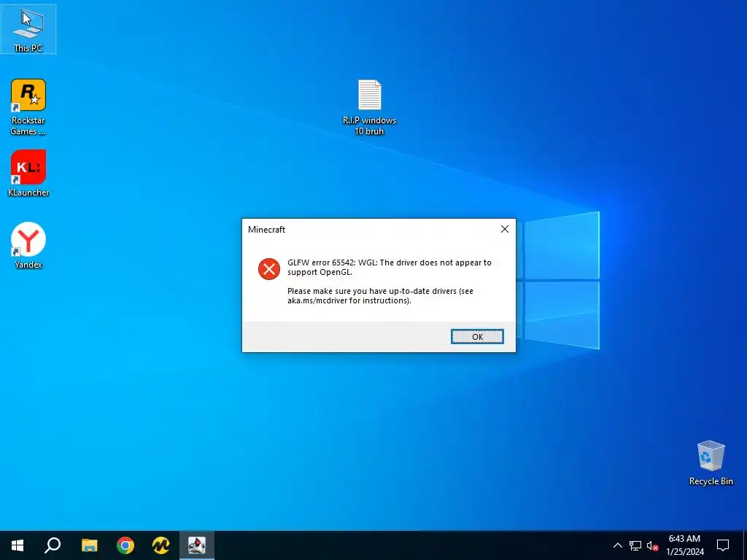The width and height of the screenshot is (747, 560).
Task: Open the muted volume tray icon
Action: tap(652, 545)
